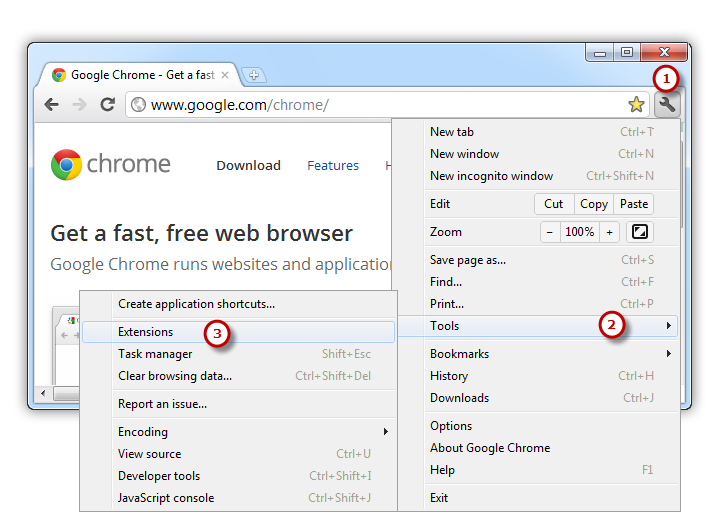Click the globe site info icon
The height and width of the screenshot is (523, 720).
[138, 105]
